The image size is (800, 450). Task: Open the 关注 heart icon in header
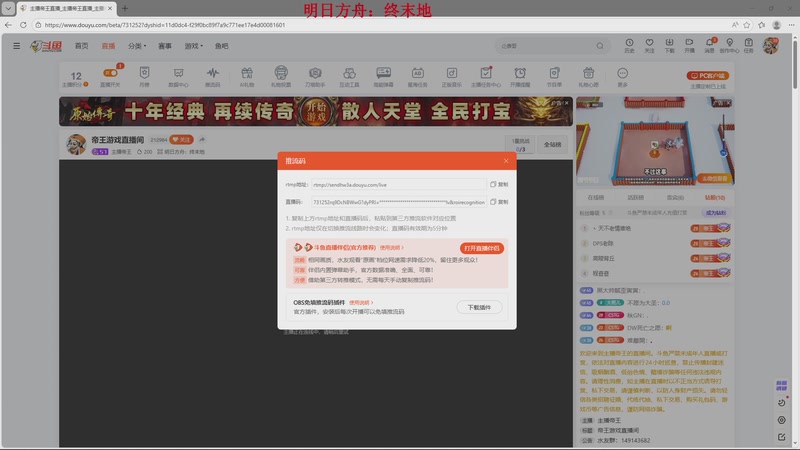click(649, 45)
